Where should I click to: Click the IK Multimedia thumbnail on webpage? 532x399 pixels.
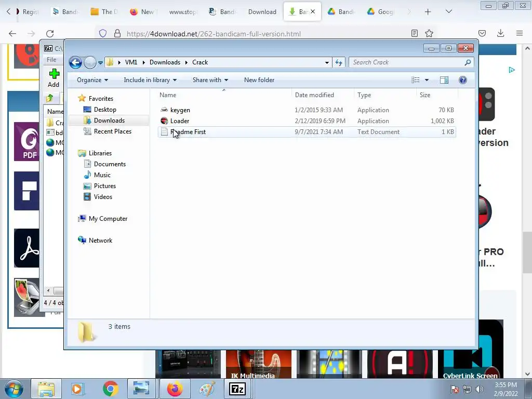click(x=259, y=364)
